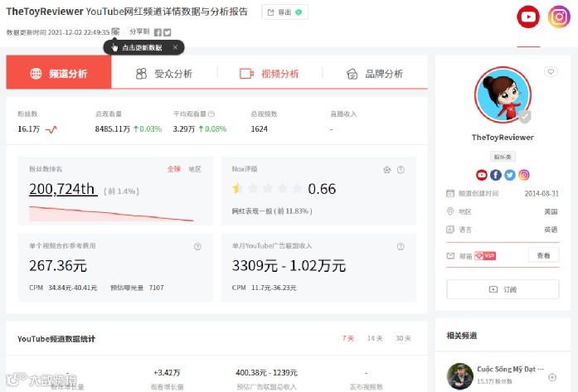Select 地区 ranking scope
This screenshot has height=392, width=578.
point(195,169)
